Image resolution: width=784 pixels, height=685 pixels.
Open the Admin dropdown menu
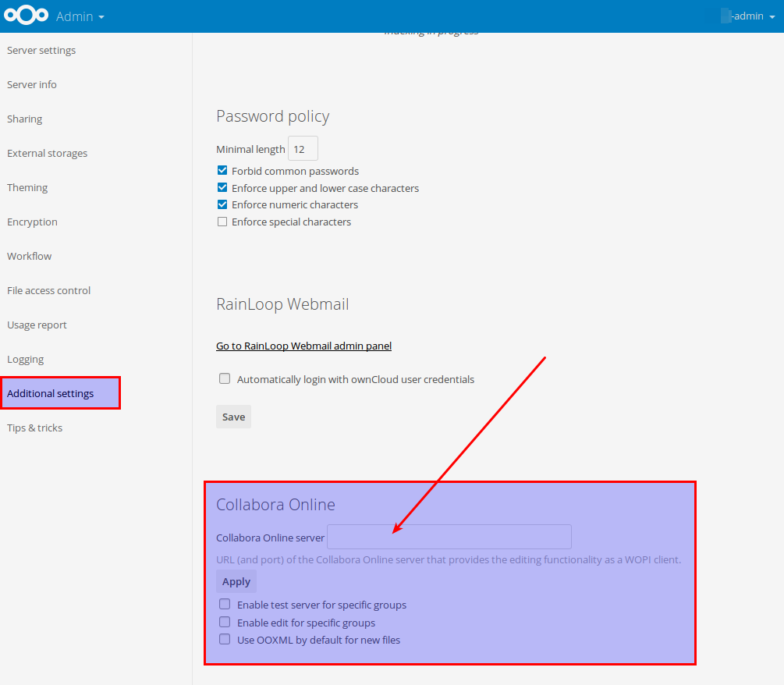80,16
